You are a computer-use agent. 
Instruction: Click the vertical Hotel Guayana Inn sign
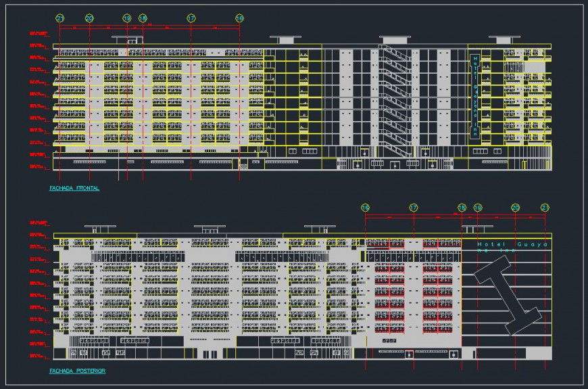point(475,96)
